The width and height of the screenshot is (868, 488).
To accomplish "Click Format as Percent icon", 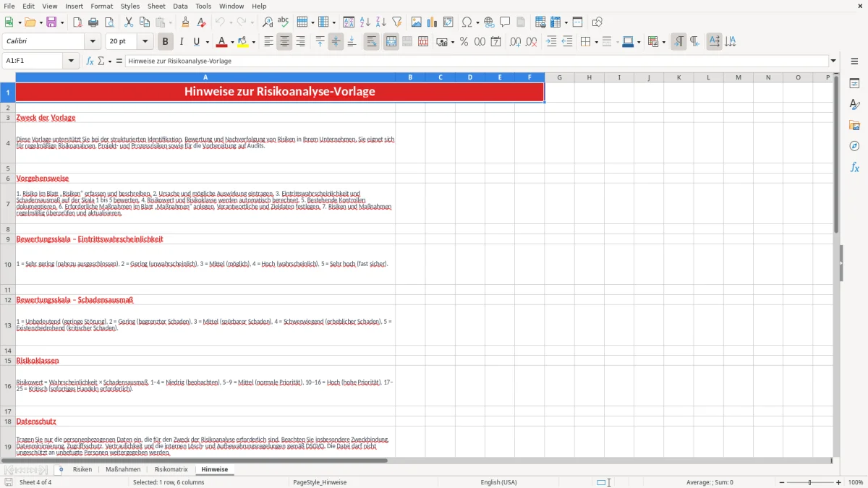I will (x=464, y=42).
